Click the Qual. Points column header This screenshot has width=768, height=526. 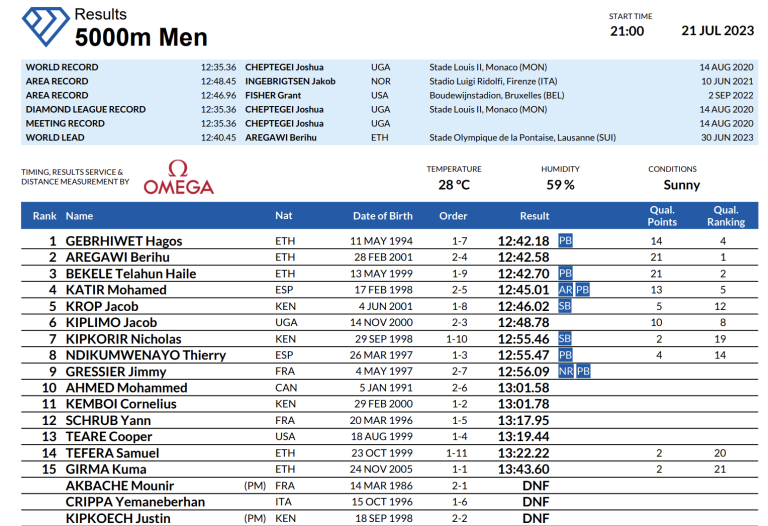[662, 216]
